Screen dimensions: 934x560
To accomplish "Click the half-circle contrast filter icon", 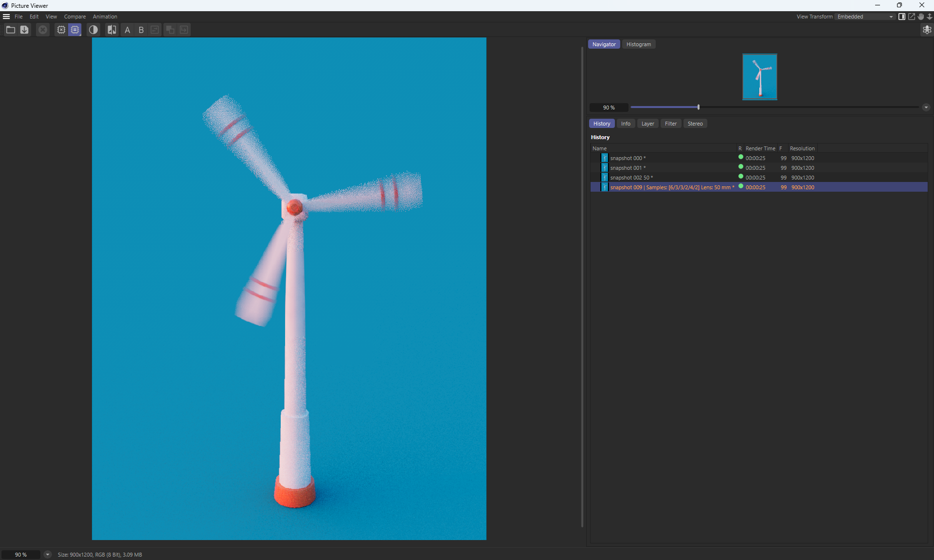I will point(93,30).
